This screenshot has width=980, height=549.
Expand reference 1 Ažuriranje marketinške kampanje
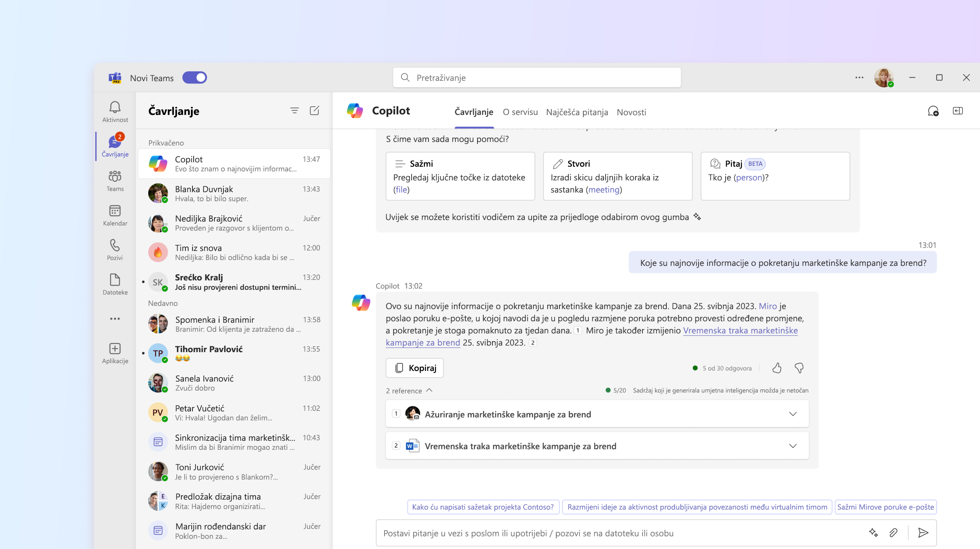tap(792, 414)
